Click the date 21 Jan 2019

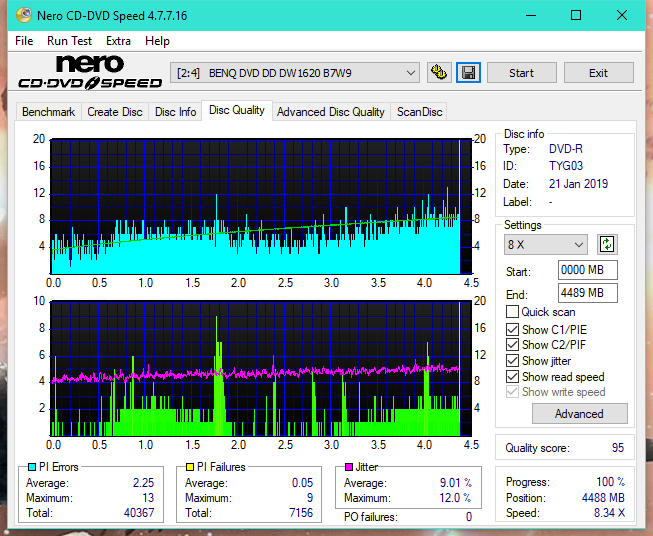tap(578, 184)
